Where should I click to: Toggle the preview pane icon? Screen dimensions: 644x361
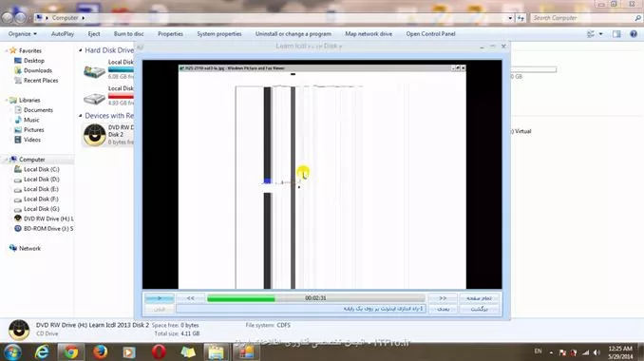[x=616, y=34]
